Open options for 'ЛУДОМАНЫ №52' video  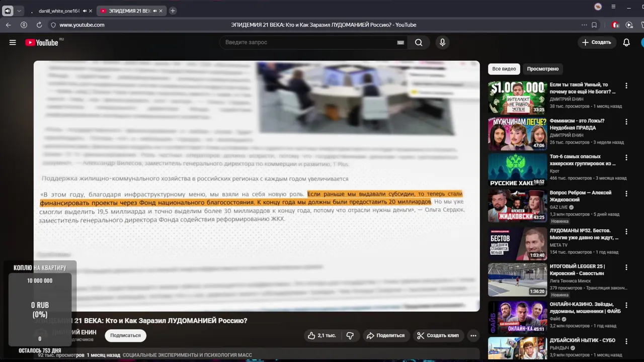[626, 231]
